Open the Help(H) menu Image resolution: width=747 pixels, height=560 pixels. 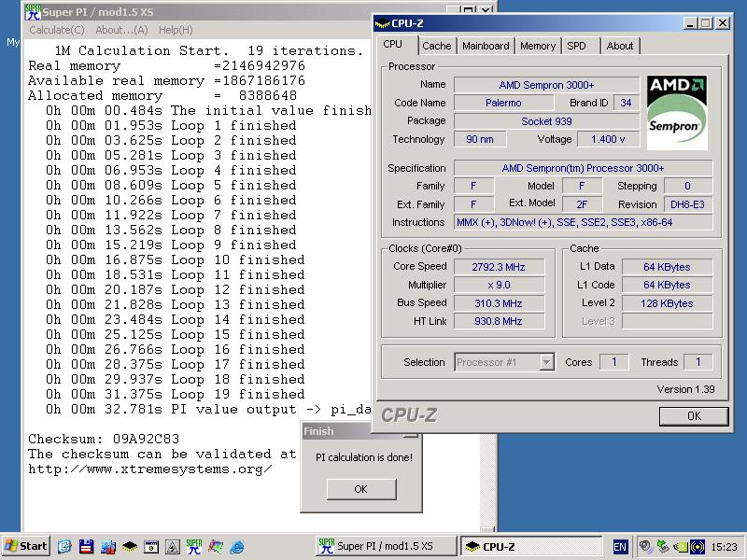pos(176,30)
